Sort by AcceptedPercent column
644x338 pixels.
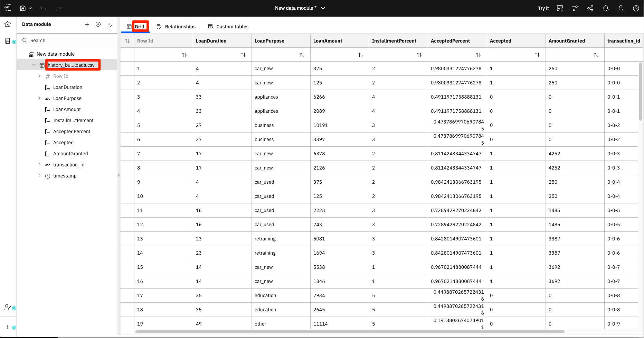point(479,55)
